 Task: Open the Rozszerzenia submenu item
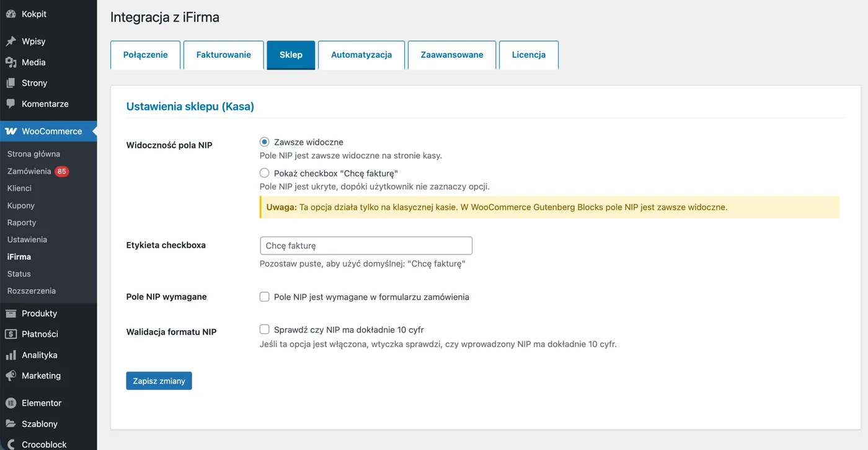pos(32,290)
